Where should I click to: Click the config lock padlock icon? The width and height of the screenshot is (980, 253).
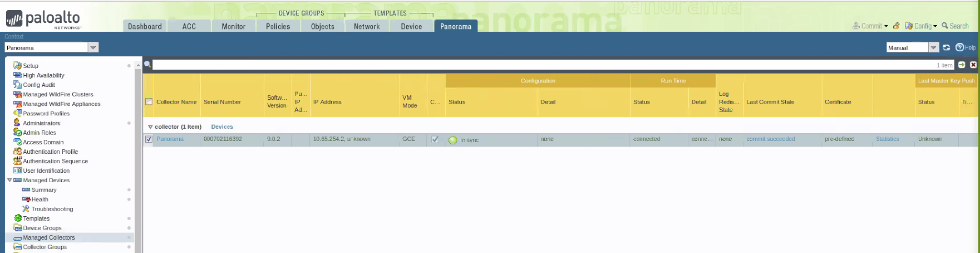[x=897, y=26]
